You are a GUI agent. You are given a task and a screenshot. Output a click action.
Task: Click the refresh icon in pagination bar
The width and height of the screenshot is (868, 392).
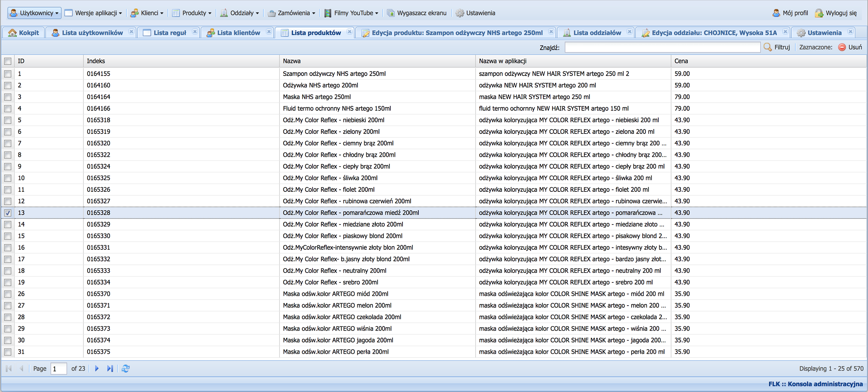point(126,368)
